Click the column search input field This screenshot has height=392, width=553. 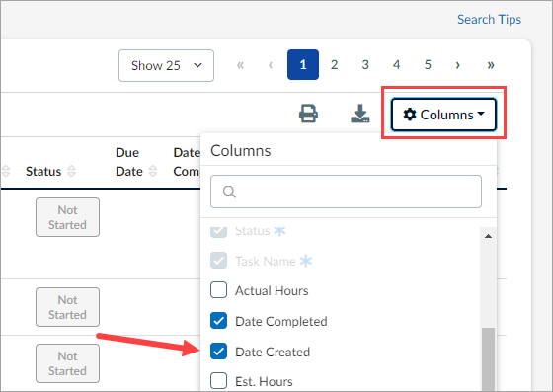[346, 192]
